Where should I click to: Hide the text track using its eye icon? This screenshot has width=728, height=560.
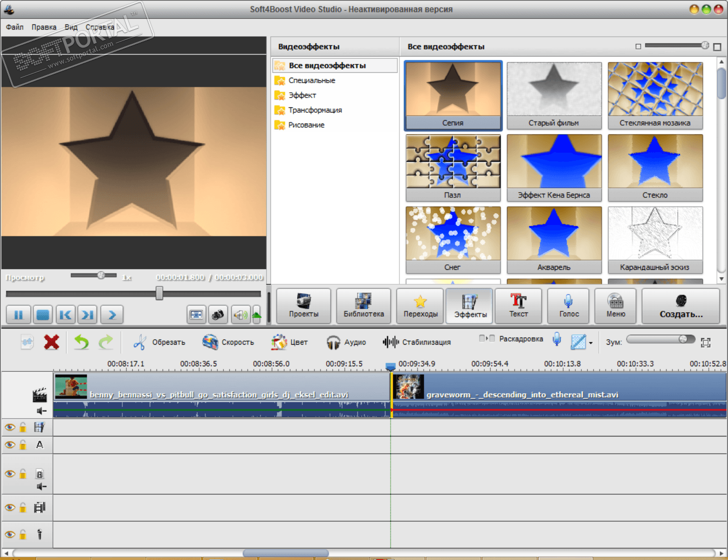(x=10, y=445)
